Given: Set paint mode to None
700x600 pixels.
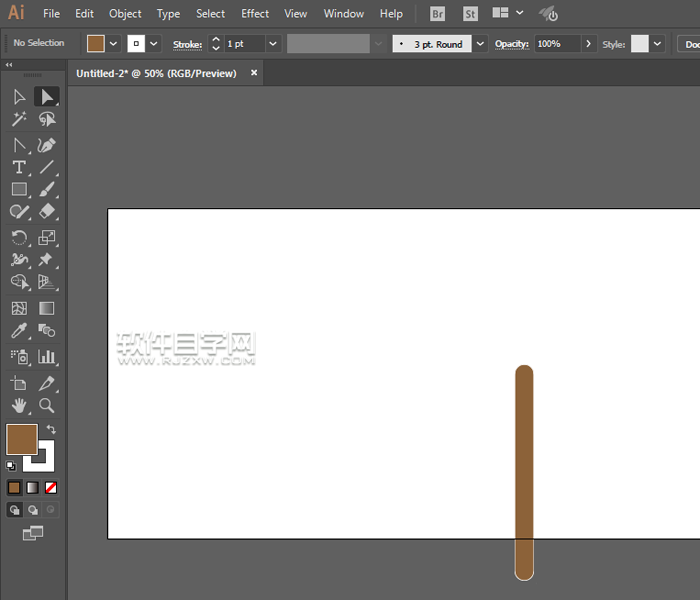Looking at the screenshot, I should point(51,488).
